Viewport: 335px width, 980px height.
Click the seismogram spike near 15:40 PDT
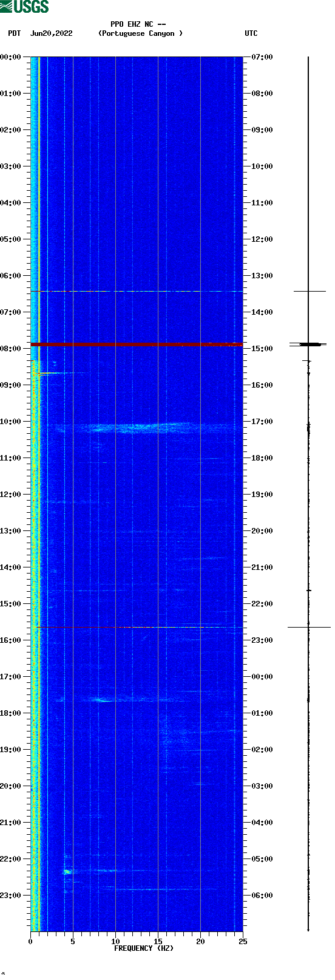point(309,627)
